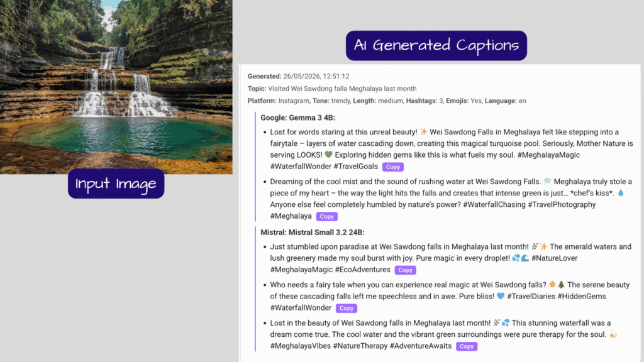Click the '#NatureLover' hashtag text
Image resolution: width=644 pixels, height=362 pixels.
(x=555, y=258)
